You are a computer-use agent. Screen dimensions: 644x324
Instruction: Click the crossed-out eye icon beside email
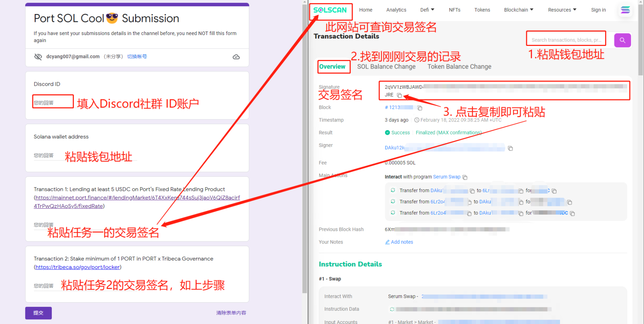click(x=38, y=57)
